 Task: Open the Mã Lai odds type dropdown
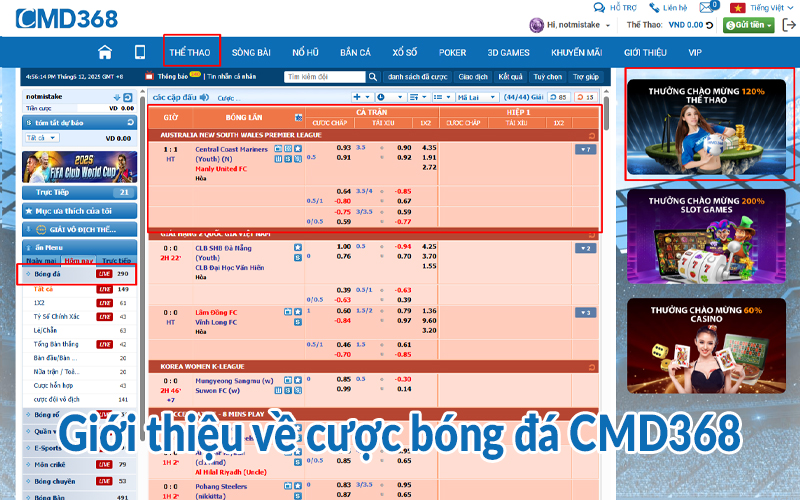tap(477, 97)
